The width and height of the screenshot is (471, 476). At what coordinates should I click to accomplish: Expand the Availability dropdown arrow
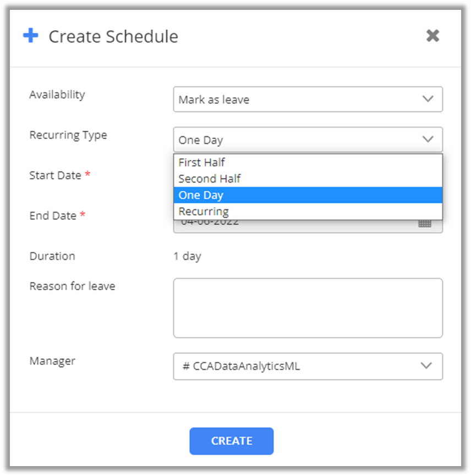point(428,99)
